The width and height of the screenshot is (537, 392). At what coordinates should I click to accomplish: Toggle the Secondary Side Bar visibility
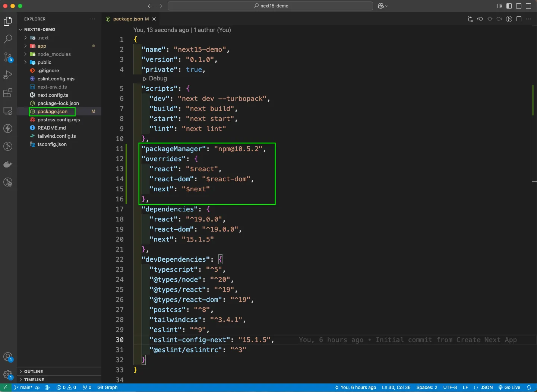[528, 6]
